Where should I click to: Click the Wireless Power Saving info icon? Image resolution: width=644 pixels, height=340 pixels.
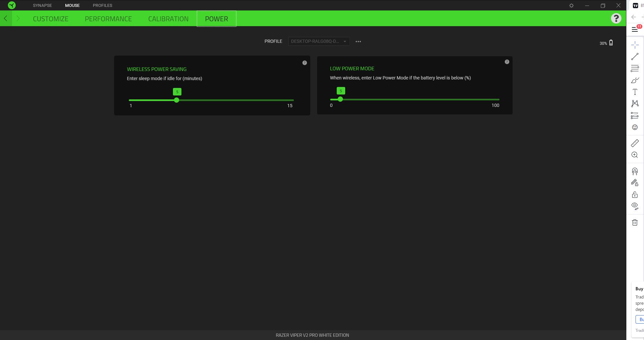(305, 63)
